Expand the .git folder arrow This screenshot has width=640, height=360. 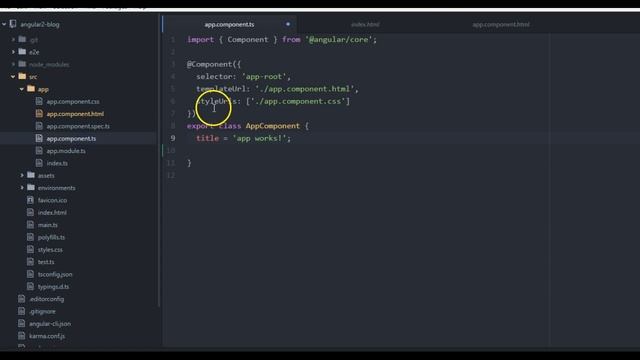13,40
